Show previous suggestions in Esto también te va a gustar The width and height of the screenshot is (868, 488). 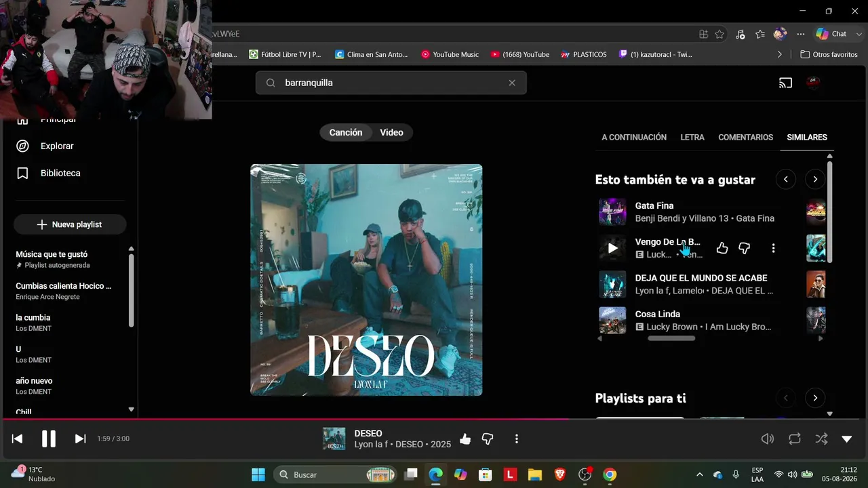[x=785, y=180]
